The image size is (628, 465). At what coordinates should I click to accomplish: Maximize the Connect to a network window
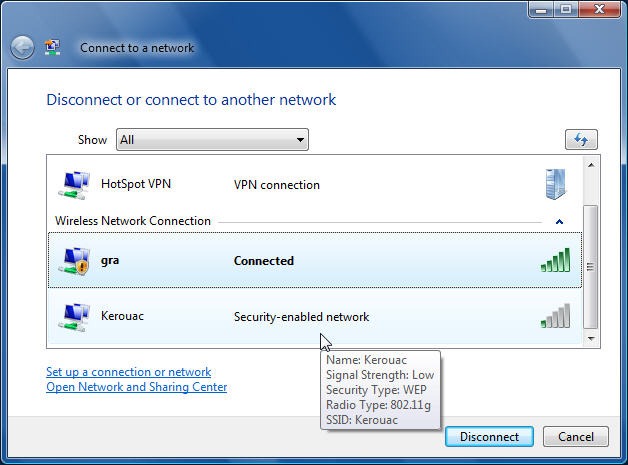(x=566, y=9)
